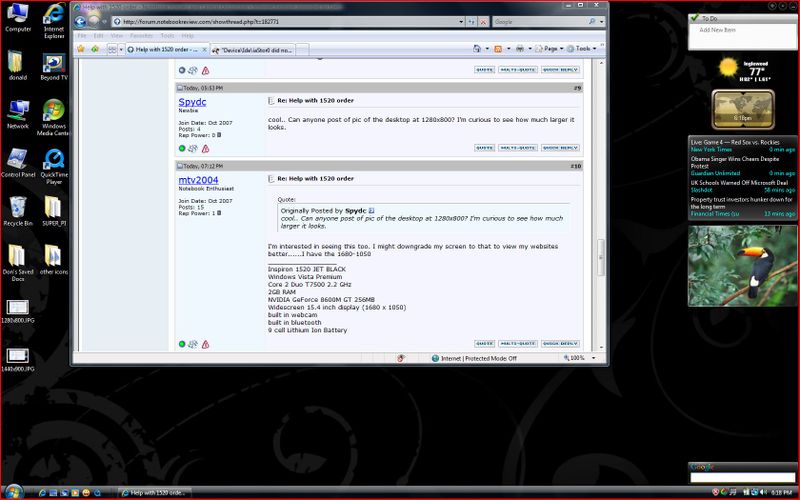This screenshot has width=800, height=500.
Task: Select the 1280x800.JPG file on the desktop
Action: click(17, 311)
